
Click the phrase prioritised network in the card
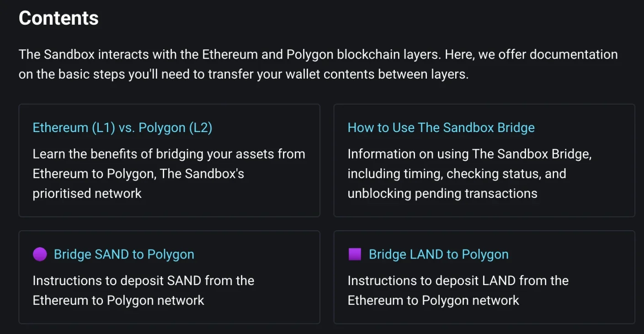[x=87, y=193]
